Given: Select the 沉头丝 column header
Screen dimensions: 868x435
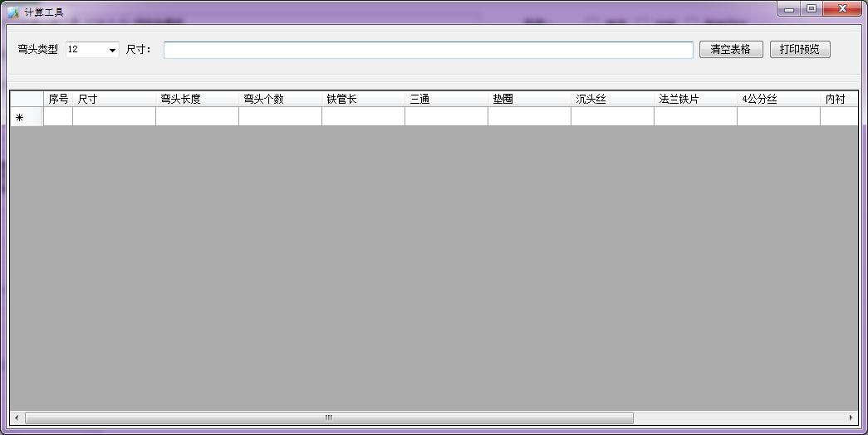Looking at the screenshot, I should coord(612,99).
